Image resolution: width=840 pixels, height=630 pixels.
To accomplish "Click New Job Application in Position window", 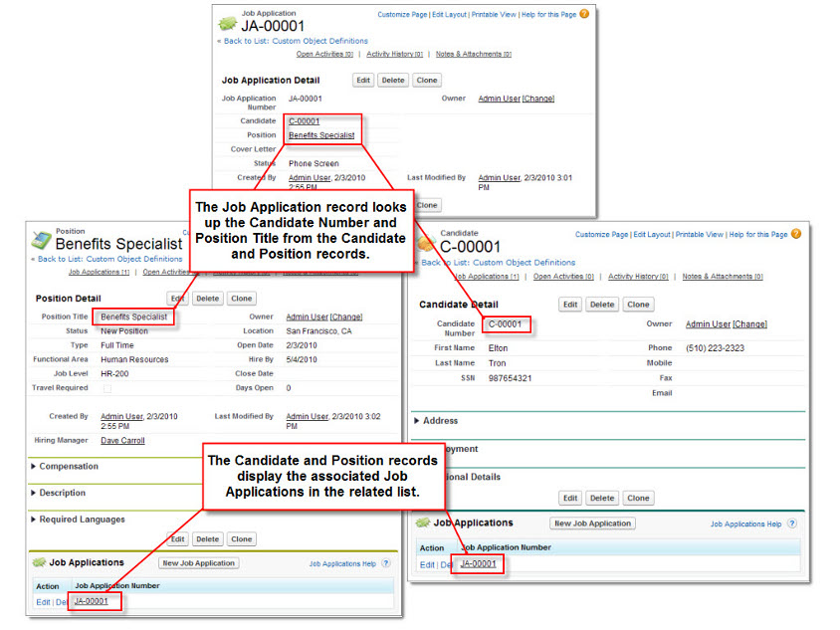I will 199,563.
